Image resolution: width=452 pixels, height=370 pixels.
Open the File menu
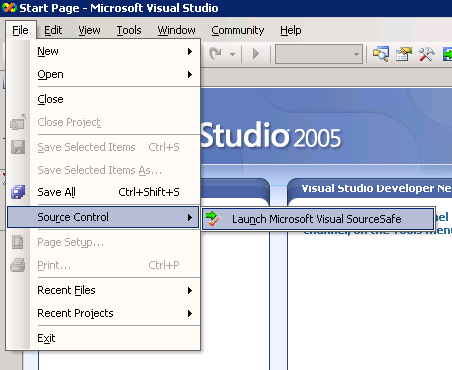pyautogui.click(x=20, y=30)
